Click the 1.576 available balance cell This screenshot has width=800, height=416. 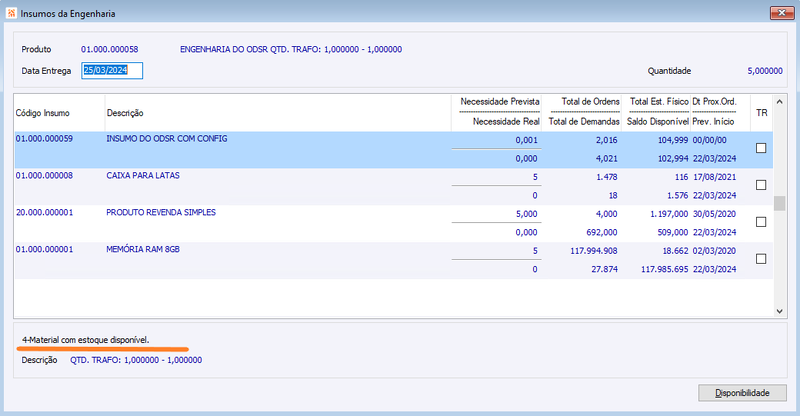coord(678,195)
